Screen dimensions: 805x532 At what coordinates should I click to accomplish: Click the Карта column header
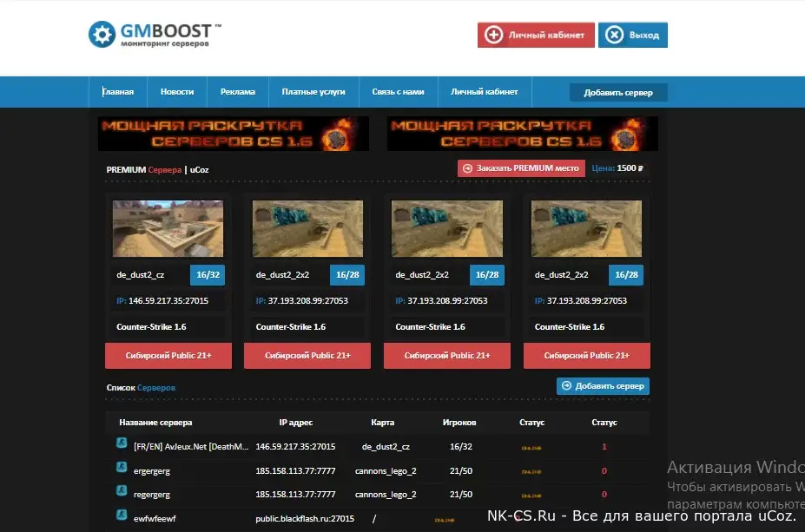pos(382,422)
